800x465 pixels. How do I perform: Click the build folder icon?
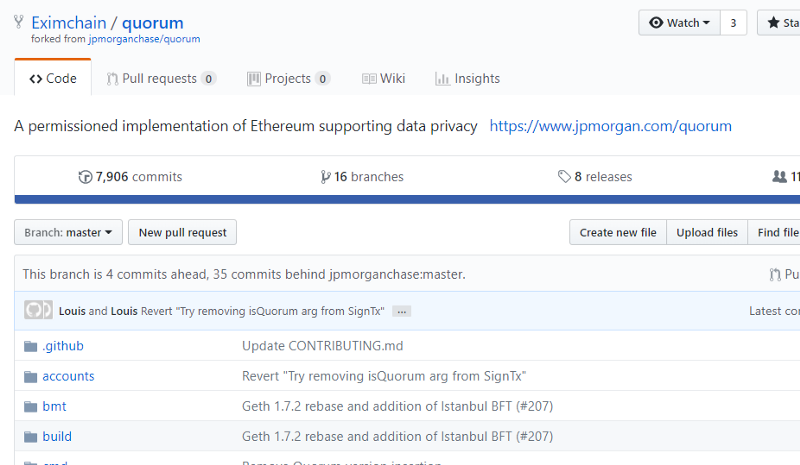pos(30,437)
